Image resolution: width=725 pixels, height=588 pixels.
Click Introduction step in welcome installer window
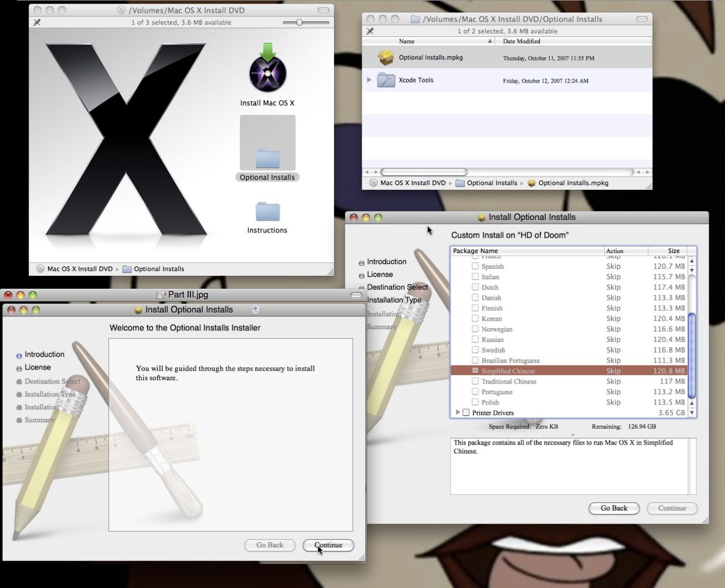click(x=45, y=354)
